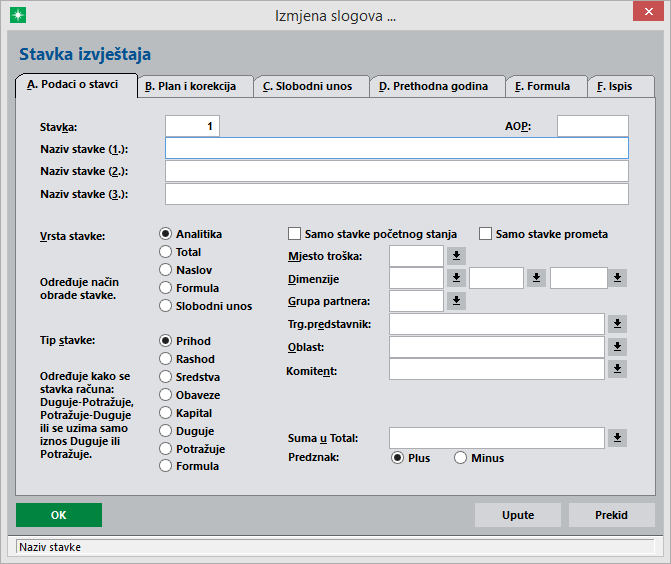
Task: Click the green app icon in title bar
Action: tap(18, 15)
